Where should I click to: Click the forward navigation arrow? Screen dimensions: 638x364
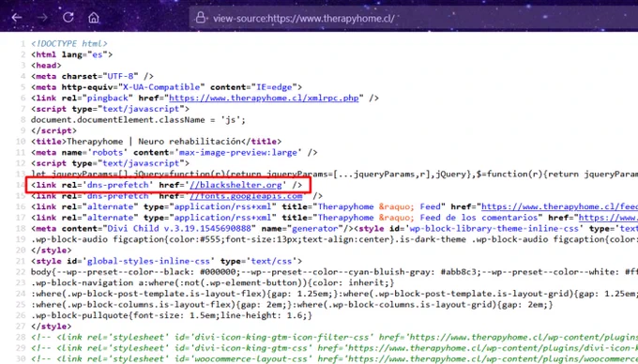point(42,18)
